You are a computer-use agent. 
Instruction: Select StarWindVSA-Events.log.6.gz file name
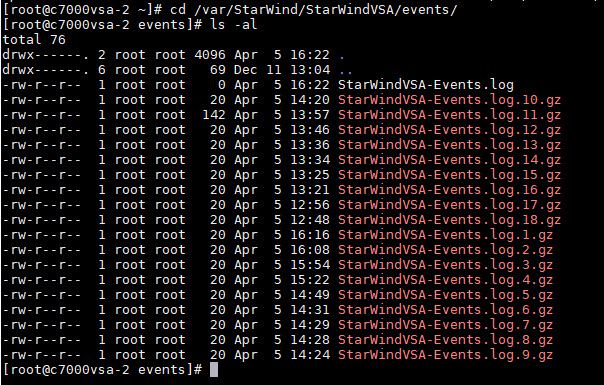click(x=445, y=311)
